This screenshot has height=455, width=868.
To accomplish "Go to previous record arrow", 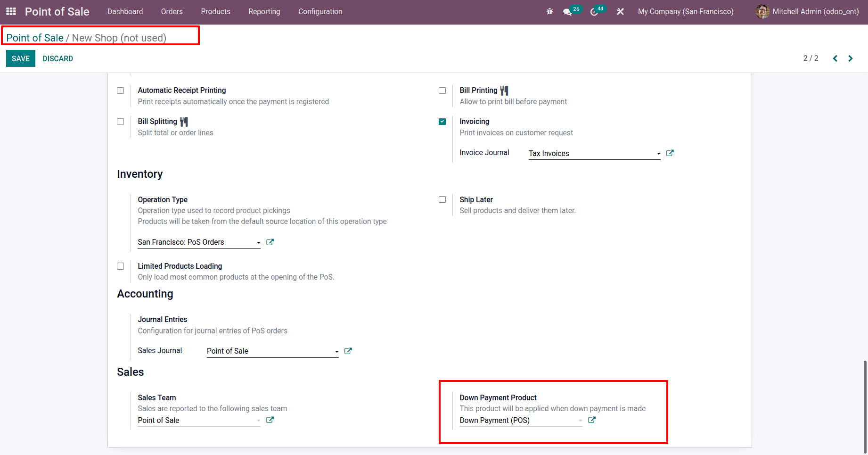I will click(x=835, y=58).
